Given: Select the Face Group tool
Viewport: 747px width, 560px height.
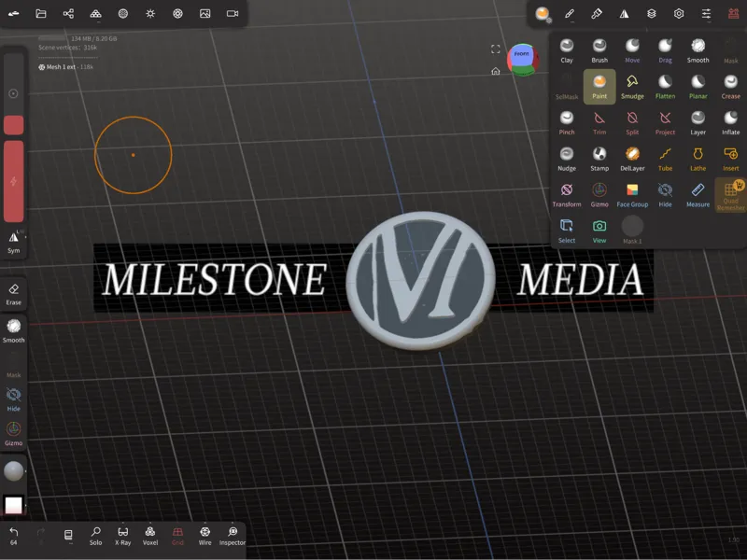Looking at the screenshot, I should [x=632, y=195].
